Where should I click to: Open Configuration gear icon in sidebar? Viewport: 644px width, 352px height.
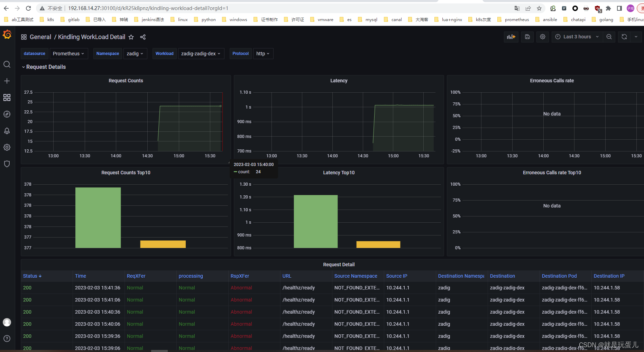pos(7,147)
